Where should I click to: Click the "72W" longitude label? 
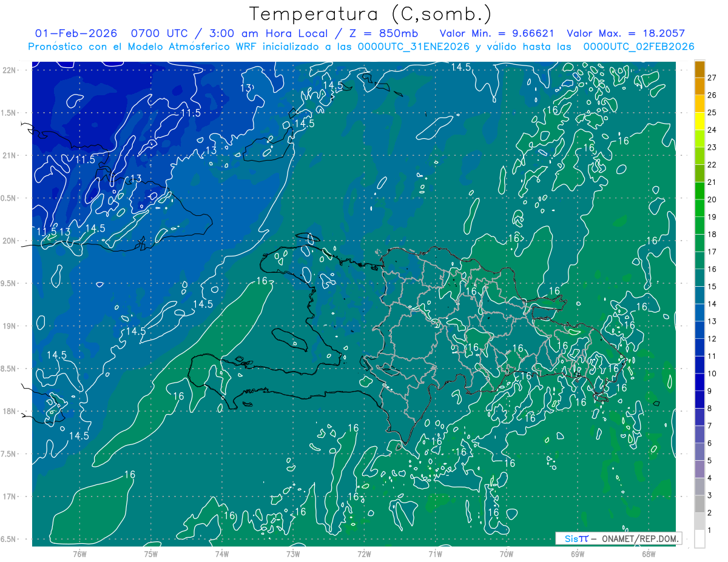364,554
